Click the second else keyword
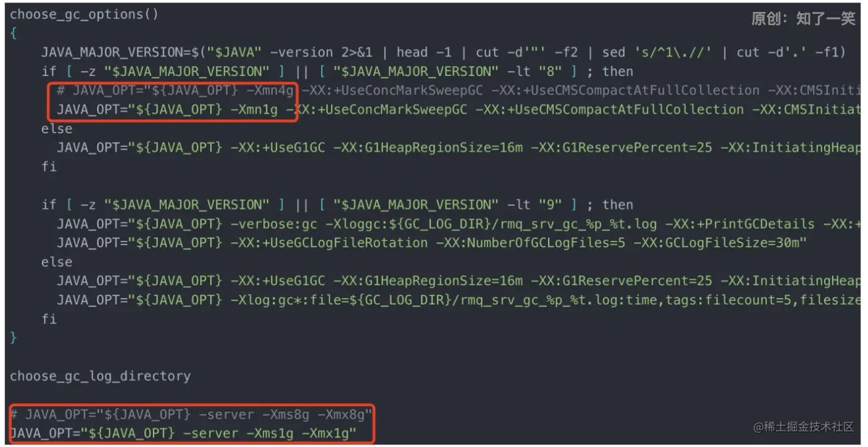 point(57,262)
